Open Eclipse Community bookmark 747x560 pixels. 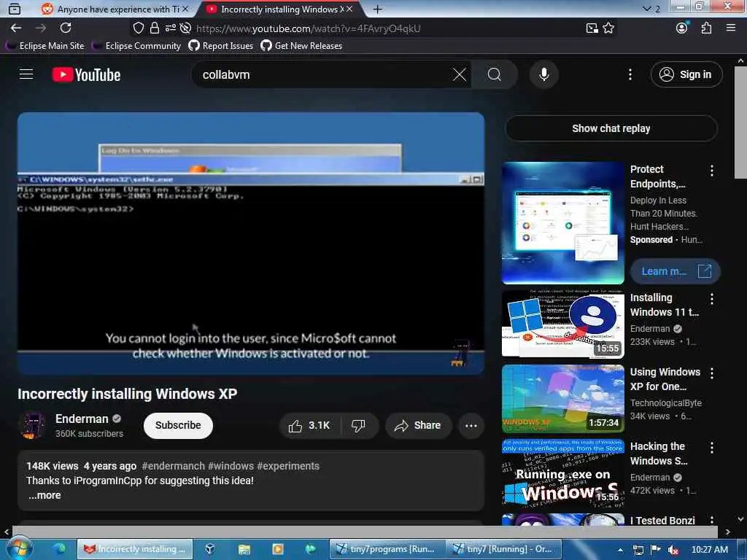137,46
